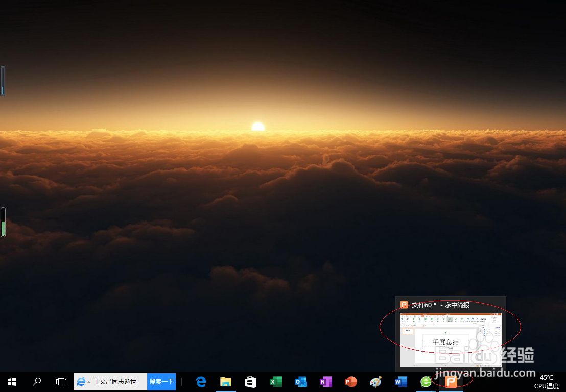Image resolution: width=566 pixels, height=392 pixels.
Task: Launch Outlook from the taskbar
Action: [301, 382]
